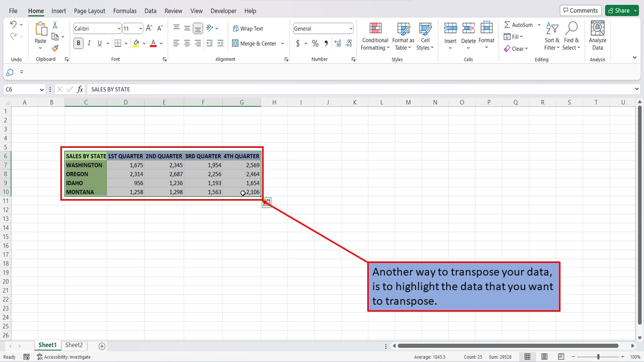The width and height of the screenshot is (644, 362).
Task: Open Merge & Center
Action: point(255,43)
